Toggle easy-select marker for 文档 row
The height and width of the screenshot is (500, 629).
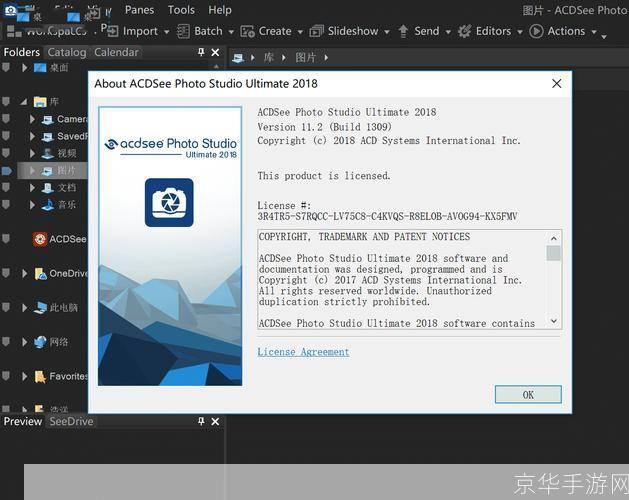point(6,187)
